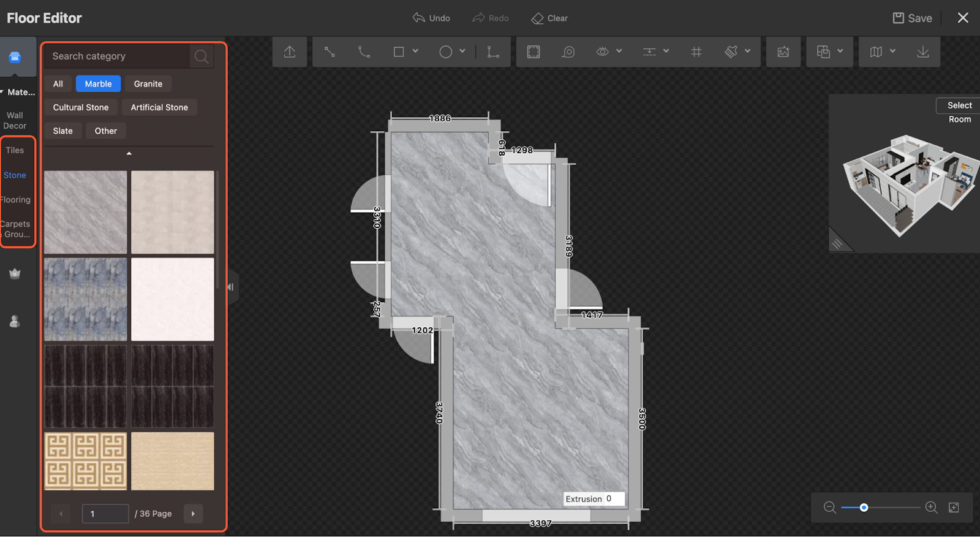The width and height of the screenshot is (980, 537).
Task: Open the Flooring material tab
Action: (x=15, y=200)
